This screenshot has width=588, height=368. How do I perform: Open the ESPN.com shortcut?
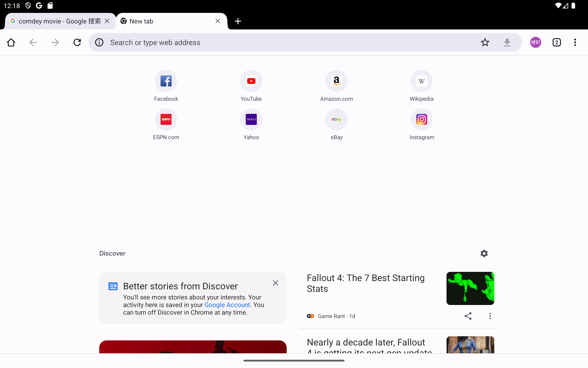point(166,124)
